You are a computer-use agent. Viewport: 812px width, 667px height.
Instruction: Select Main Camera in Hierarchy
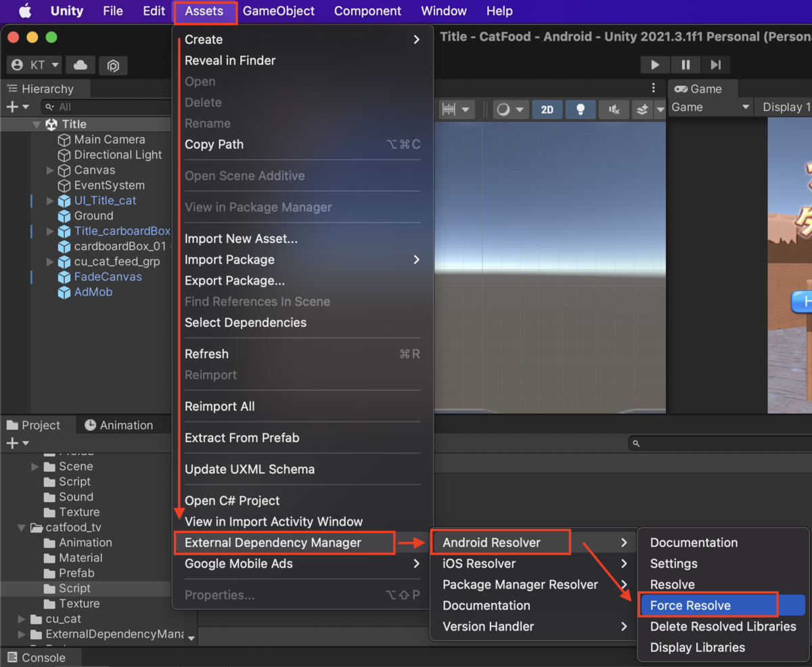coord(110,139)
